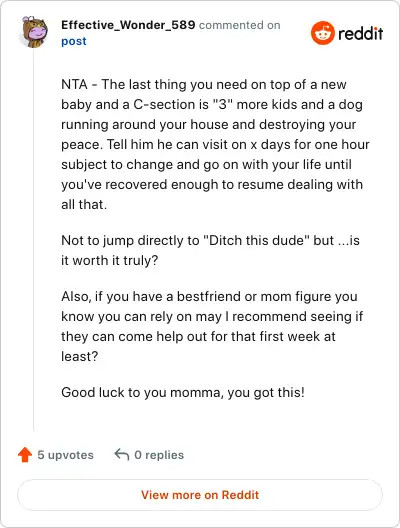Image resolution: width=400 pixels, height=528 pixels.
Task: Open the commenter's cartoon avatar
Action: click(x=35, y=32)
